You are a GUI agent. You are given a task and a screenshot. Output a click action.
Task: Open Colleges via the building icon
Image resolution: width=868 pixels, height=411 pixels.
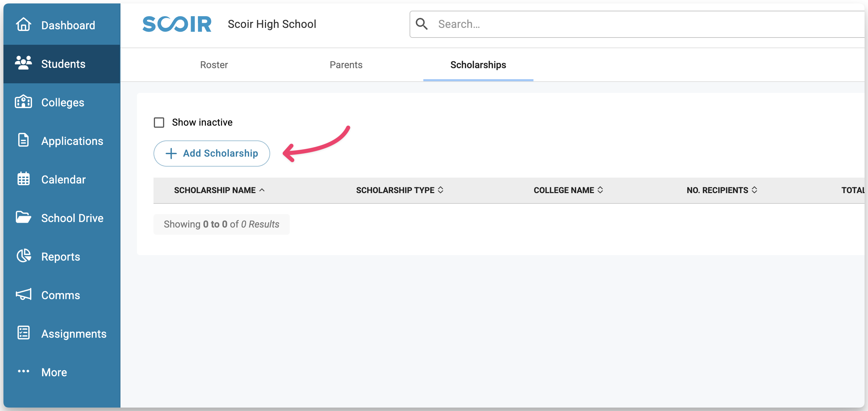(23, 102)
